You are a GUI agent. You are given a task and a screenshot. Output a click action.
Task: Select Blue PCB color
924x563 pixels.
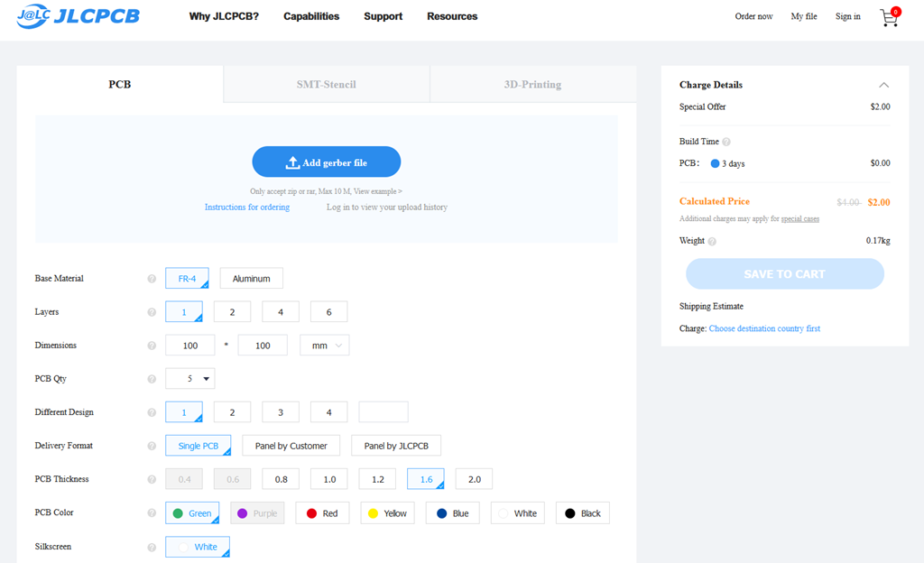(452, 513)
